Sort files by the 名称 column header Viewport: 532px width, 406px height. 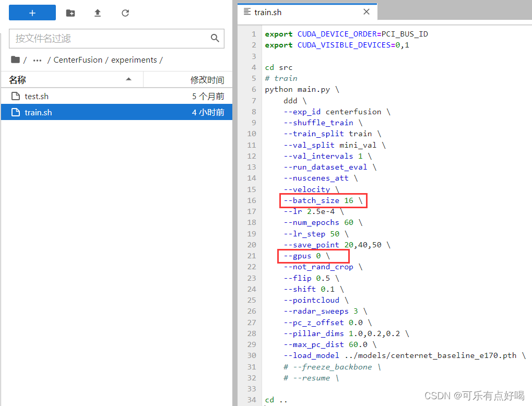tap(72, 80)
